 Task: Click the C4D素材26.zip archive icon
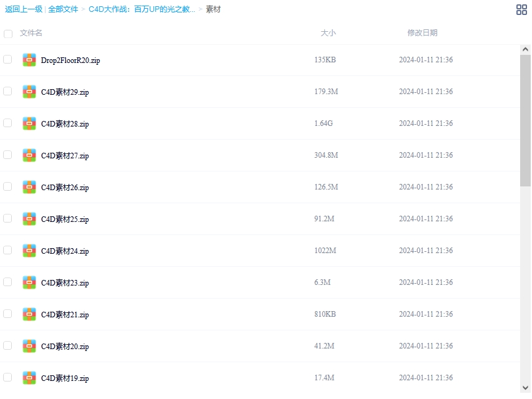point(29,187)
